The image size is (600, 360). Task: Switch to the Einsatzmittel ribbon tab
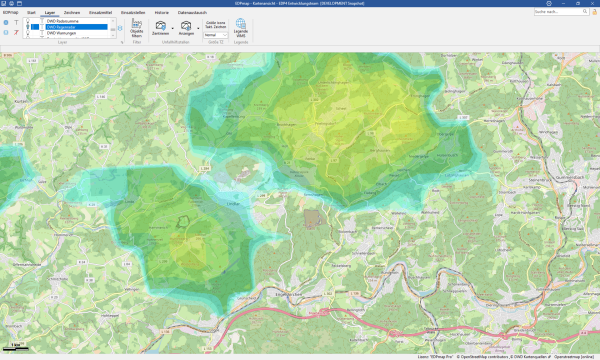click(x=100, y=13)
